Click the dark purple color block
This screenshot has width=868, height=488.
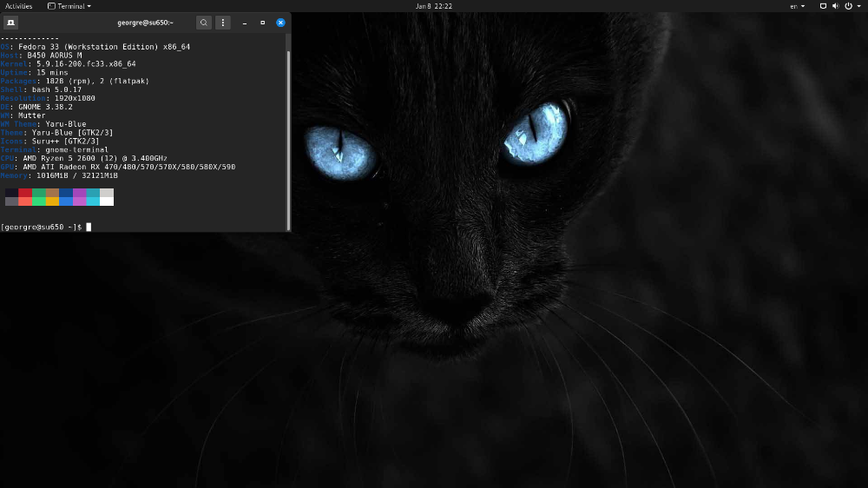click(x=79, y=193)
